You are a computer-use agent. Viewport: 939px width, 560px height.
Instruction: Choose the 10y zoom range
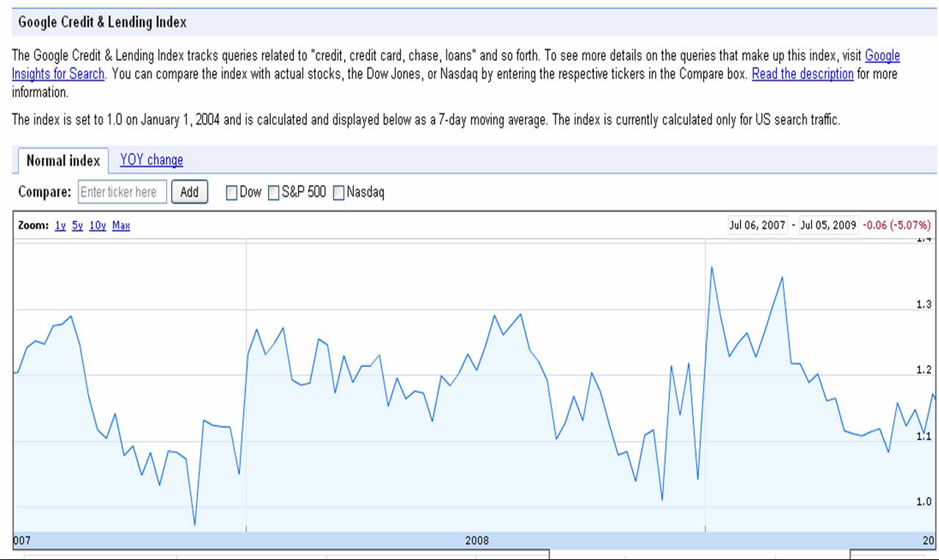click(98, 226)
